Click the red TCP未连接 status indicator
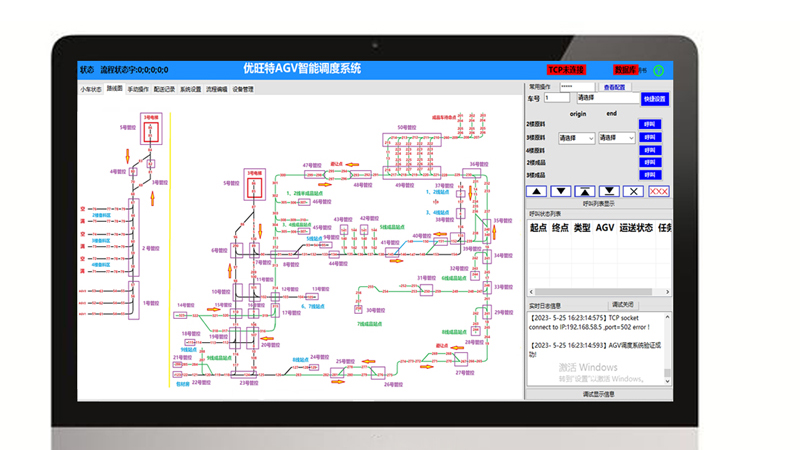 pos(565,70)
